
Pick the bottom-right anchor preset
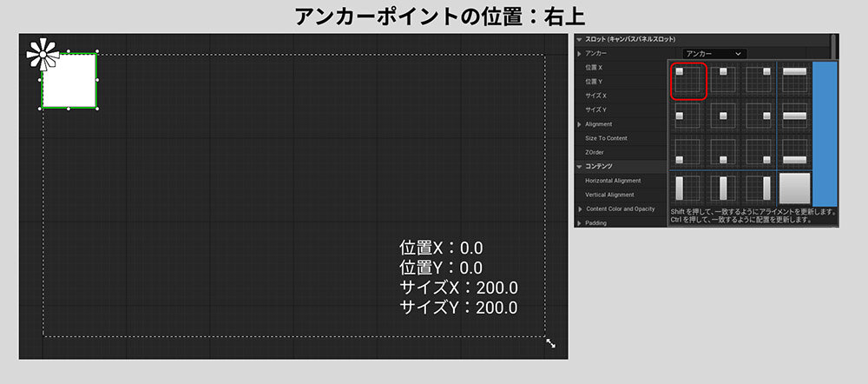click(759, 152)
